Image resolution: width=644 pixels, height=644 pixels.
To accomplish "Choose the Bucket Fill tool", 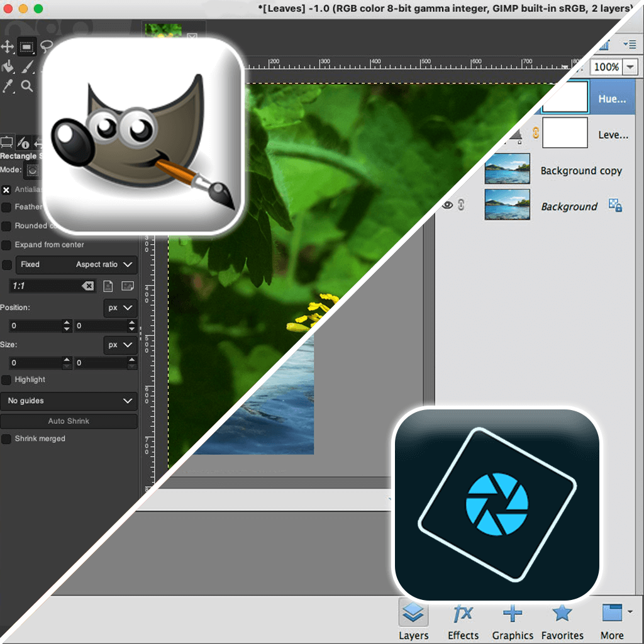I will pyautogui.click(x=8, y=67).
